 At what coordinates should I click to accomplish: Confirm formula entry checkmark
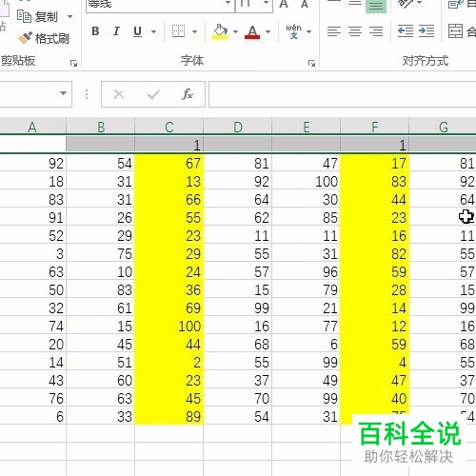tap(153, 94)
